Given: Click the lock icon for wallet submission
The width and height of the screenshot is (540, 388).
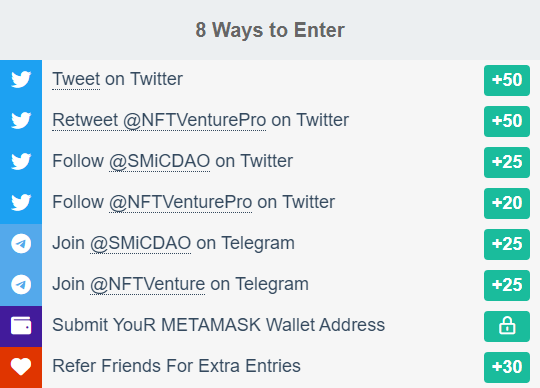Looking at the screenshot, I should click(507, 326).
